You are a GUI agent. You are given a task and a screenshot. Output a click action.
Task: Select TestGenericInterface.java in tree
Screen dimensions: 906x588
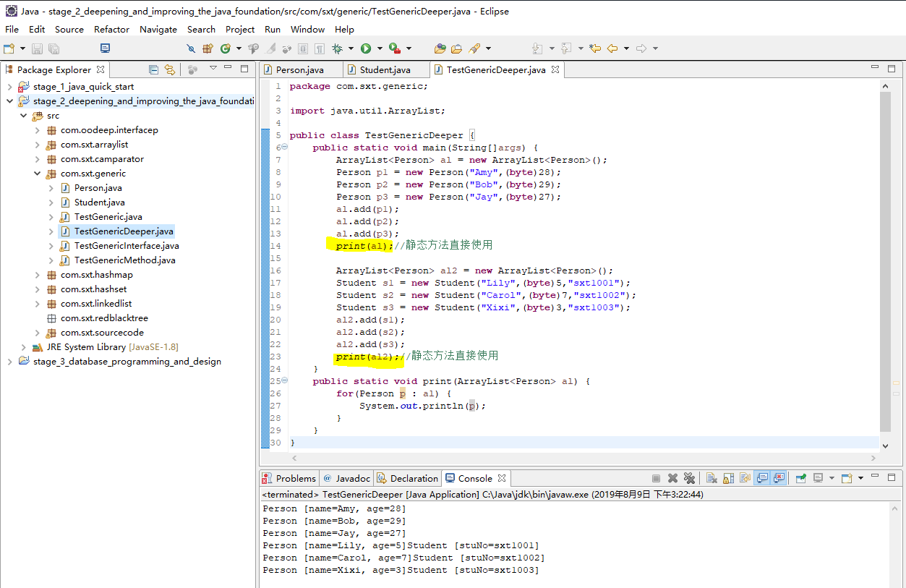[127, 246]
